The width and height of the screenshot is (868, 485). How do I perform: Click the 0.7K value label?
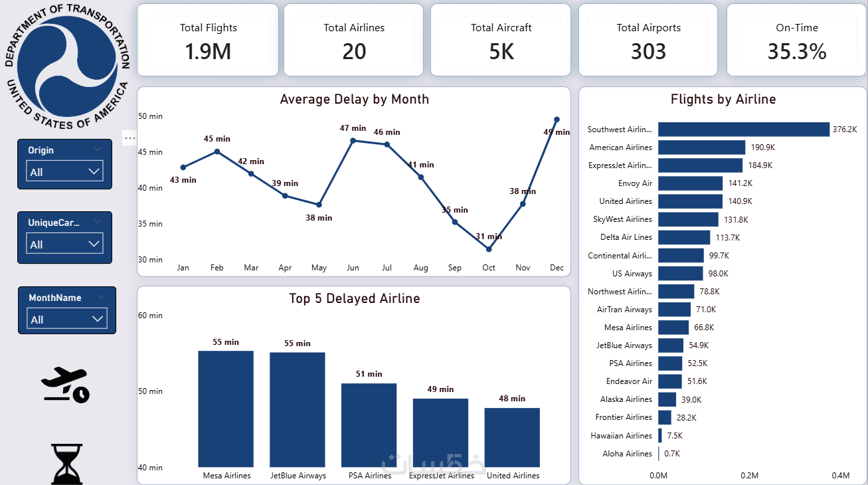tap(672, 454)
